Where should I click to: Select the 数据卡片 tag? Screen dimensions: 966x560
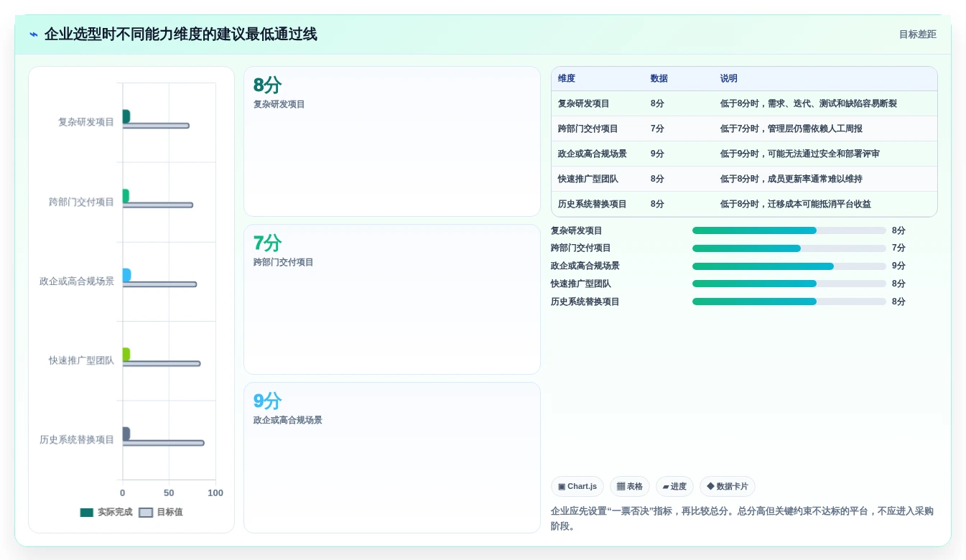point(728,486)
